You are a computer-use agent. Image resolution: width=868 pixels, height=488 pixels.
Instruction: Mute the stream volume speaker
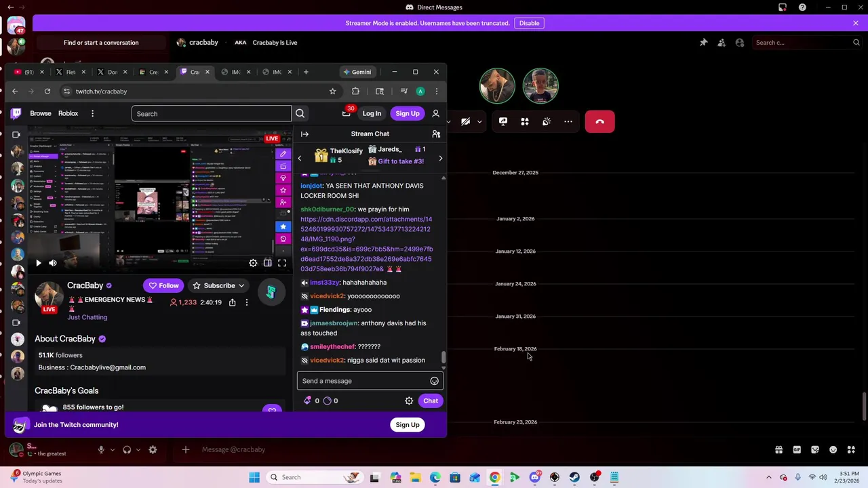pyautogui.click(x=53, y=263)
